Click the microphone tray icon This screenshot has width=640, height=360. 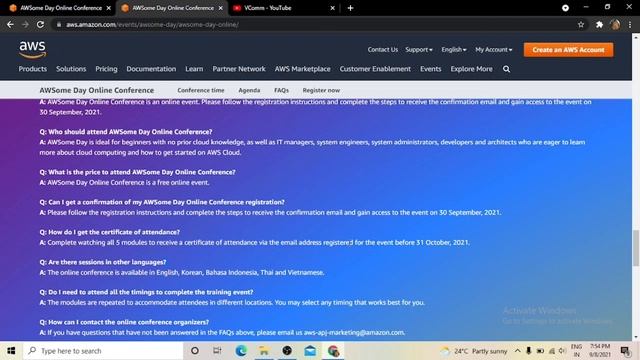pos(529,351)
